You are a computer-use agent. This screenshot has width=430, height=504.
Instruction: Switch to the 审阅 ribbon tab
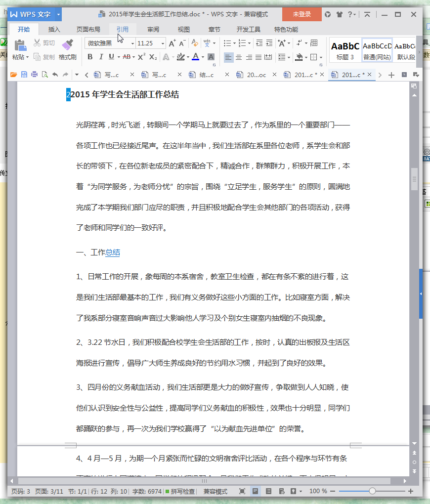153,30
